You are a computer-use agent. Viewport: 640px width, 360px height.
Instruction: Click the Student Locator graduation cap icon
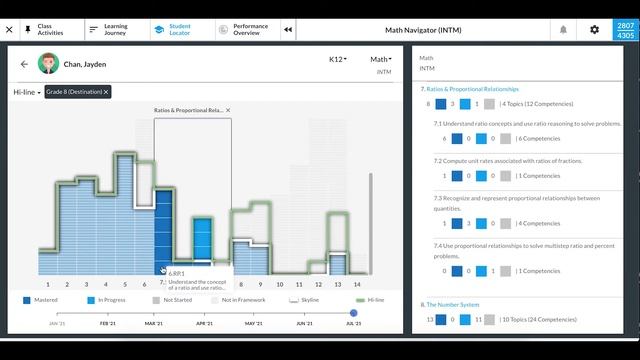[x=159, y=29]
